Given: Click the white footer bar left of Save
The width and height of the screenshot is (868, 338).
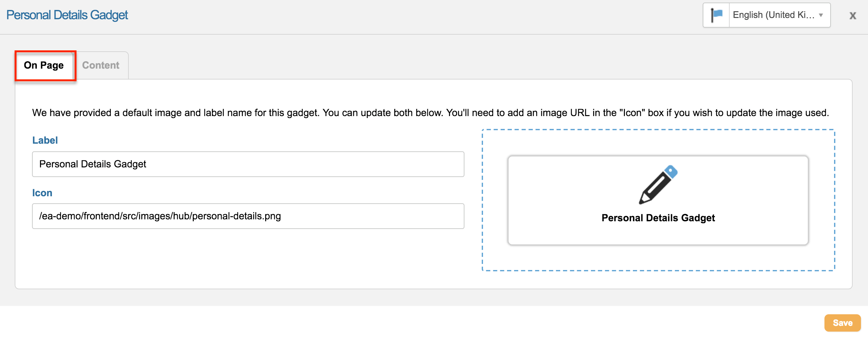Looking at the screenshot, I should tap(404, 323).
